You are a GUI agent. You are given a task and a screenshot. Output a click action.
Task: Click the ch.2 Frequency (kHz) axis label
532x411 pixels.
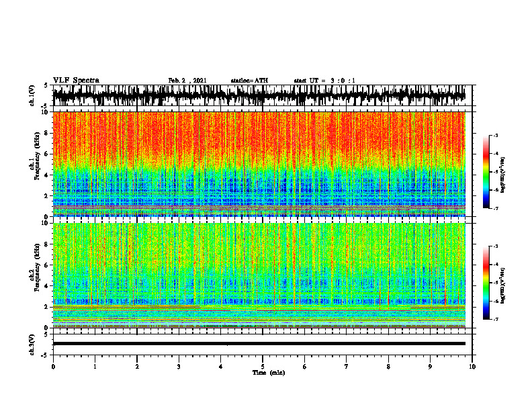(x=35, y=267)
